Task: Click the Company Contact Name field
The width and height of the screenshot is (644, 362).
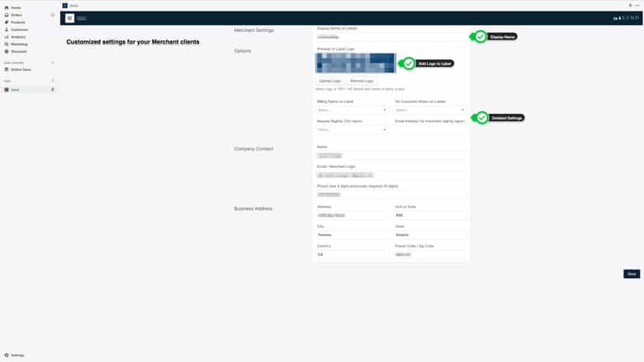Action: (x=391, y=156)
